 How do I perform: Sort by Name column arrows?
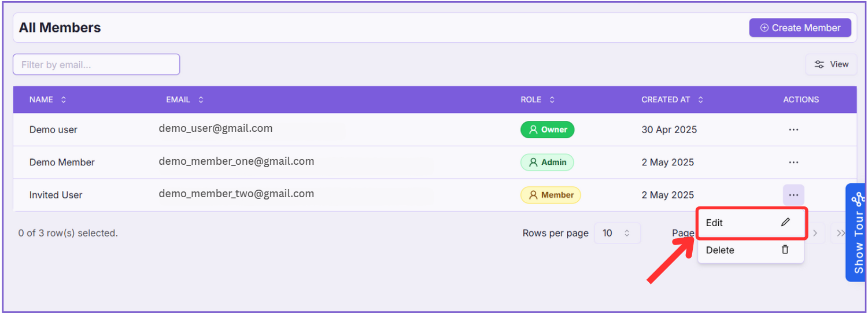64,99
